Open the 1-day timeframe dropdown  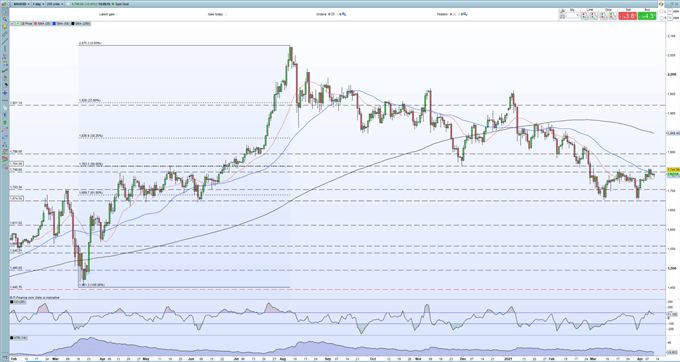[x=38, y=4]
